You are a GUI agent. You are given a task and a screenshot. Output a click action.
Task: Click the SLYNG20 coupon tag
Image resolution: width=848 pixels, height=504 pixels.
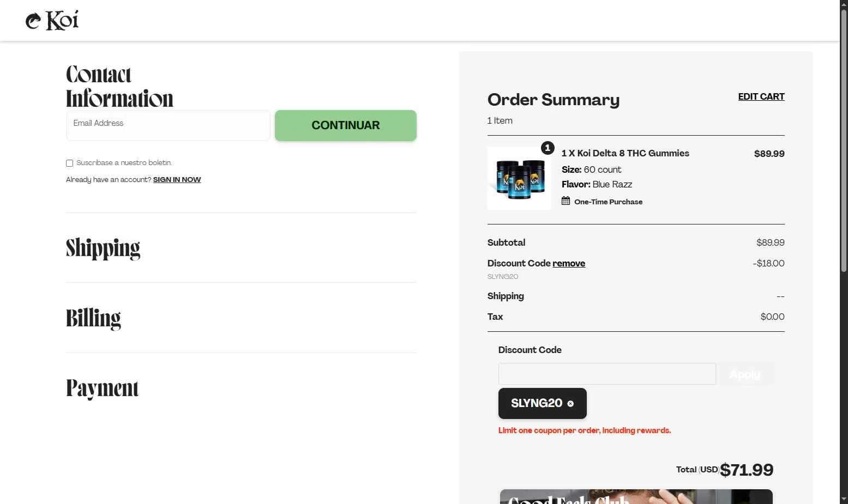pos(536,403)
